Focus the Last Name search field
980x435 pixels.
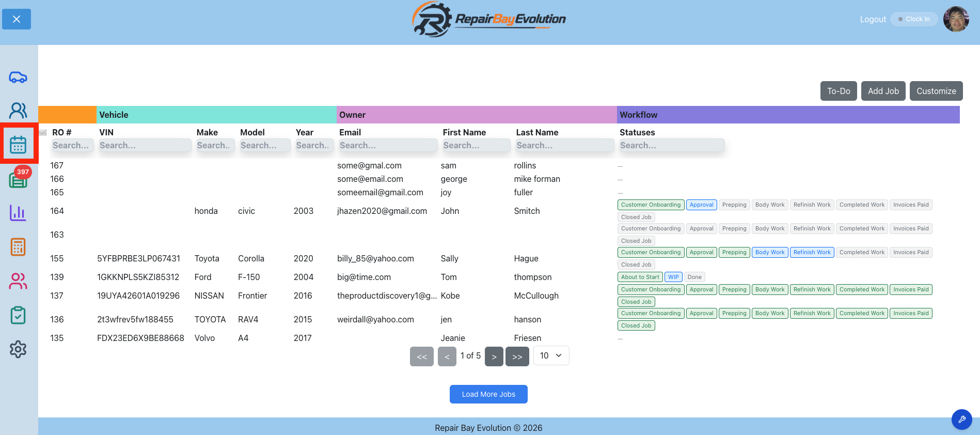[x=565, y=146]
